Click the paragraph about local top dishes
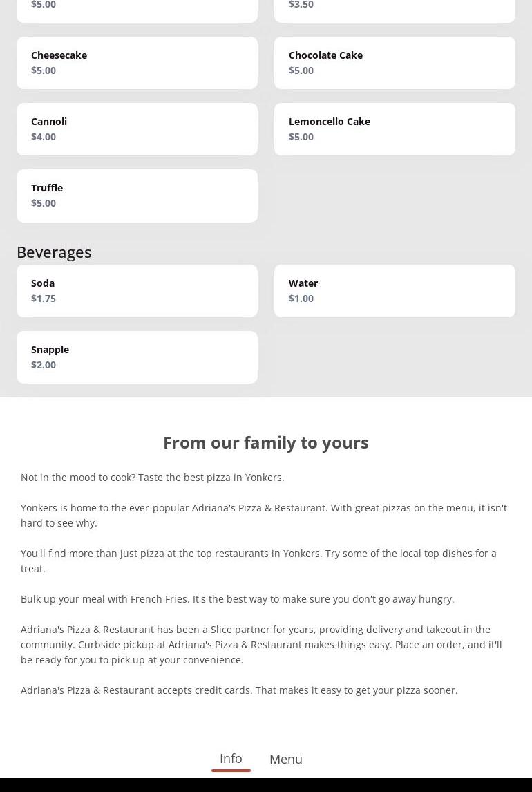Image resolution: width=532 pixels, height=792 pixels. [x=258, y=560]
